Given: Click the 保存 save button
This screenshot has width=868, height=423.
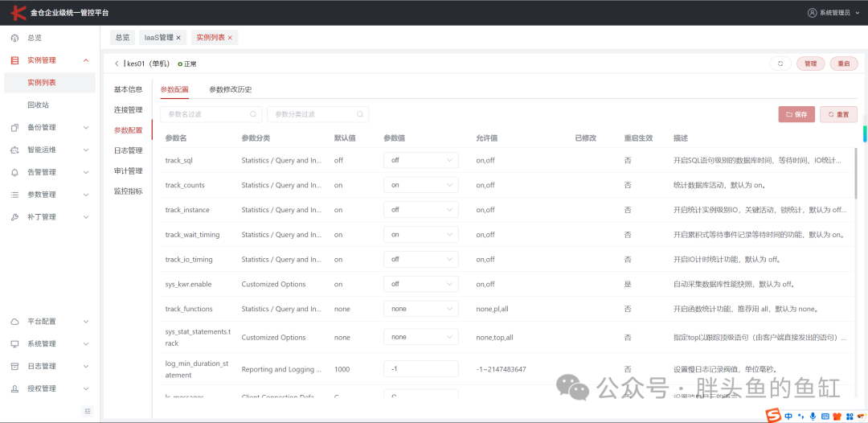Looking at the screenshot, I should (x=796, y=115).
